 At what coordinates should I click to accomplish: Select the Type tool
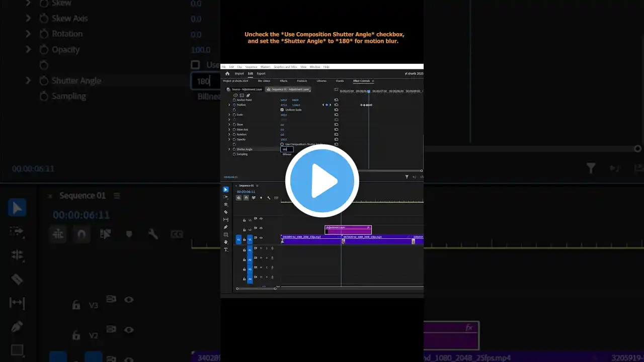226,249
